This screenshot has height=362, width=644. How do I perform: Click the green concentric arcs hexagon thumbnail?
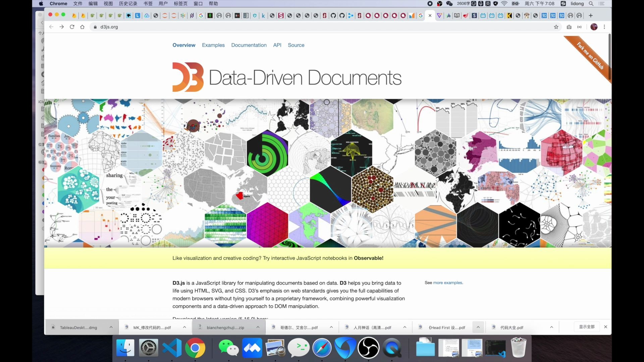[267, 153]
